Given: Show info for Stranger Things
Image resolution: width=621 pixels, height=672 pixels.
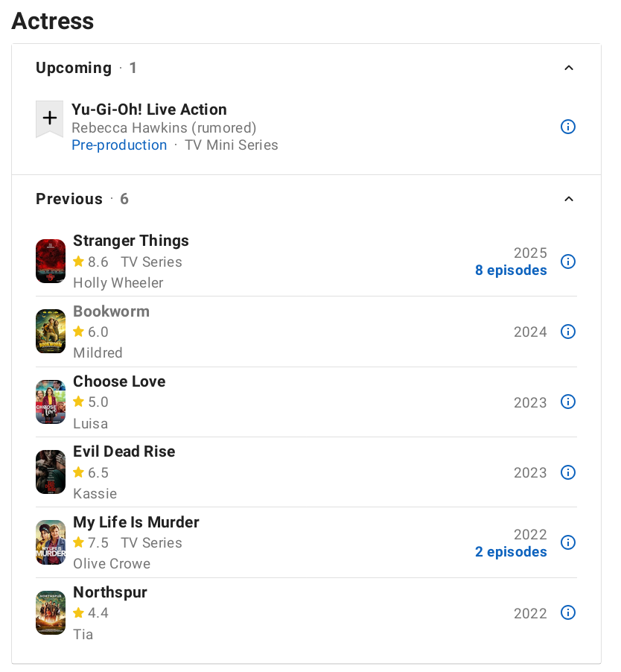Looking at the screenshot, I should (x=567, y=261).
